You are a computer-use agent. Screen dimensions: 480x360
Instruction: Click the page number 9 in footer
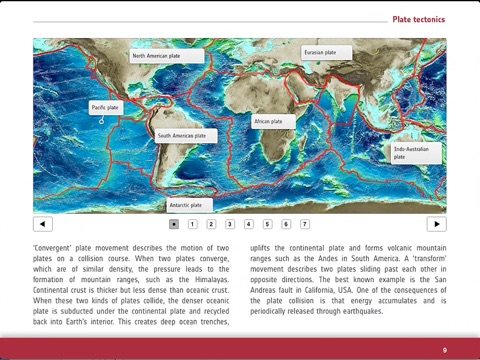(x=445, y=350)
